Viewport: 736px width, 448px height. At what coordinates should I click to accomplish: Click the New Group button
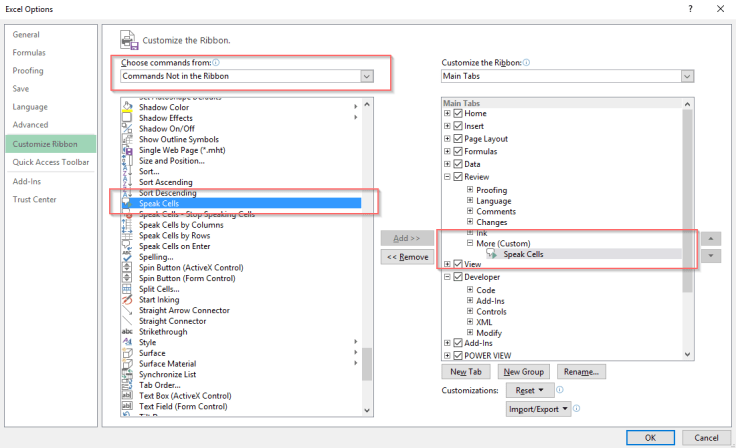tap(524, 372)
